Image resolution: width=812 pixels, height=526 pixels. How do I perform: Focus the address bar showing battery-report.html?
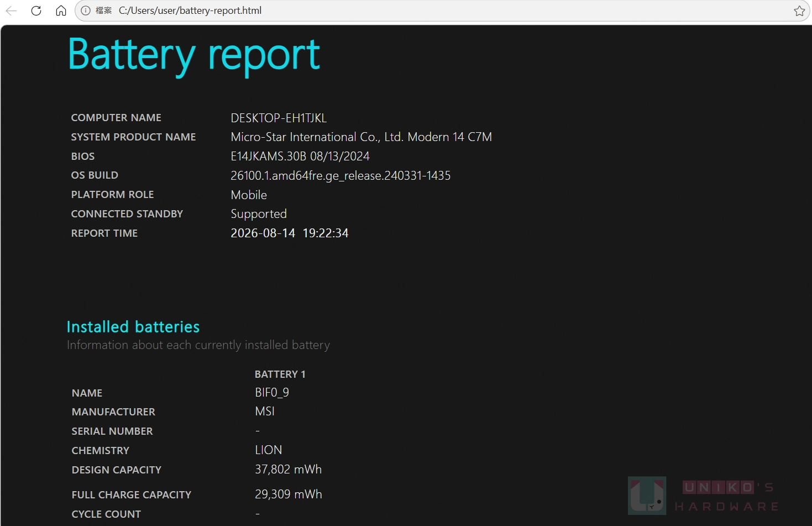442,11
